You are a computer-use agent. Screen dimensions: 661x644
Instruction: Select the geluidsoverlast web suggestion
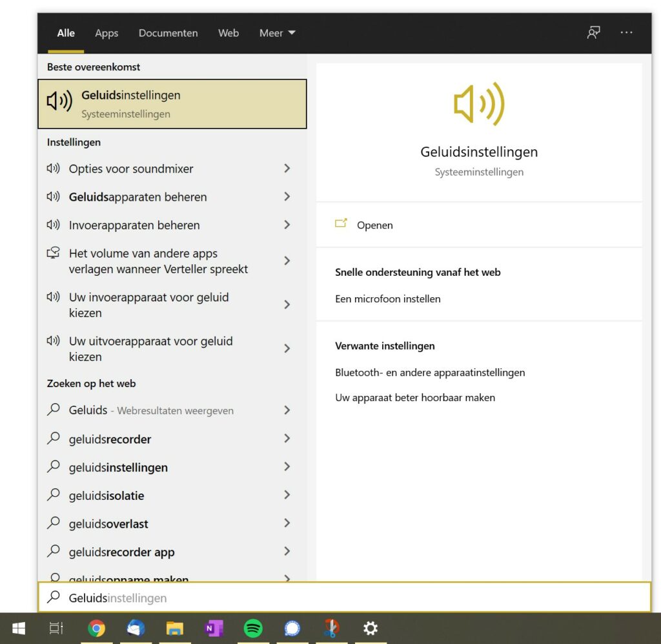[172, 523]
